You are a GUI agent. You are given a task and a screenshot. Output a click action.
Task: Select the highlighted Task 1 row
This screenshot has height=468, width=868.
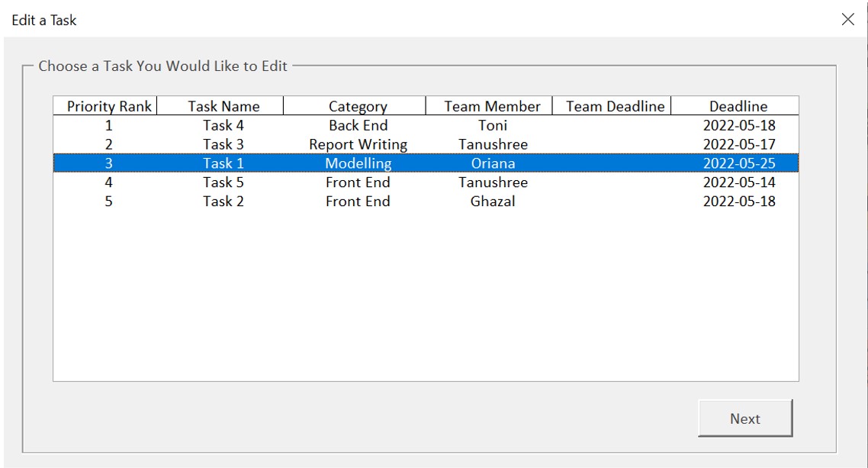pos(222,163)
